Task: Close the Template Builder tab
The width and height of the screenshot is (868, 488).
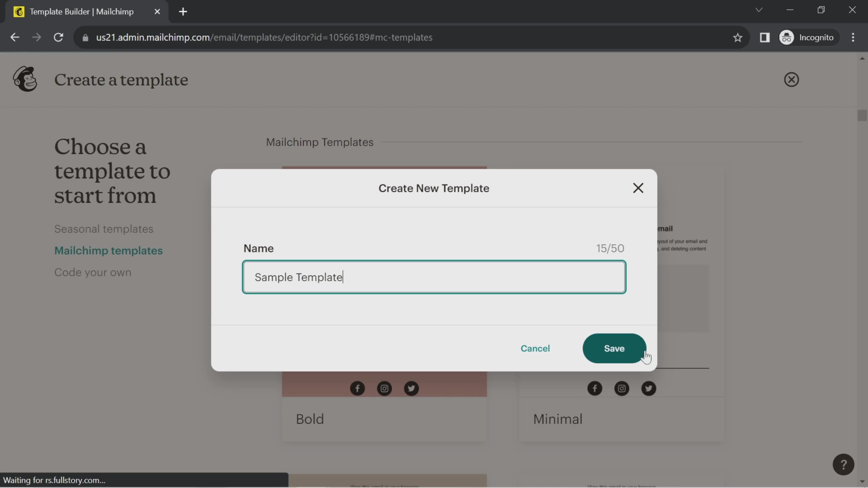Action: pos(157,12)
